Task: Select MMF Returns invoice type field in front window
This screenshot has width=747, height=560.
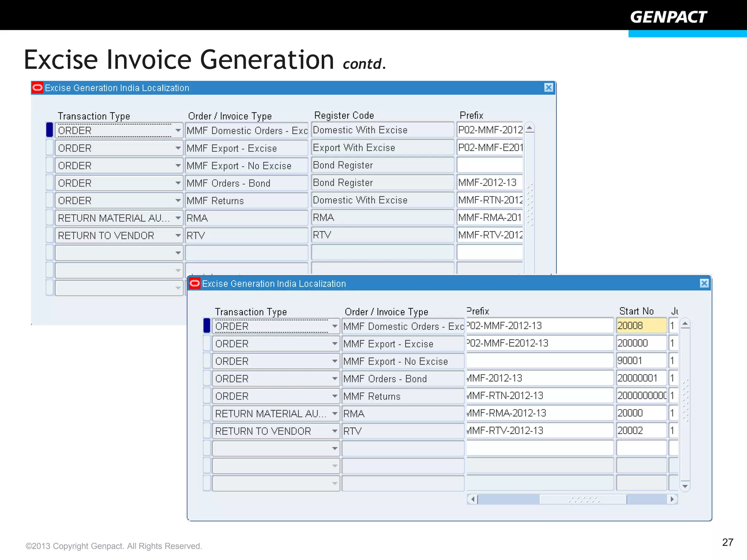Action: (403, 396)
